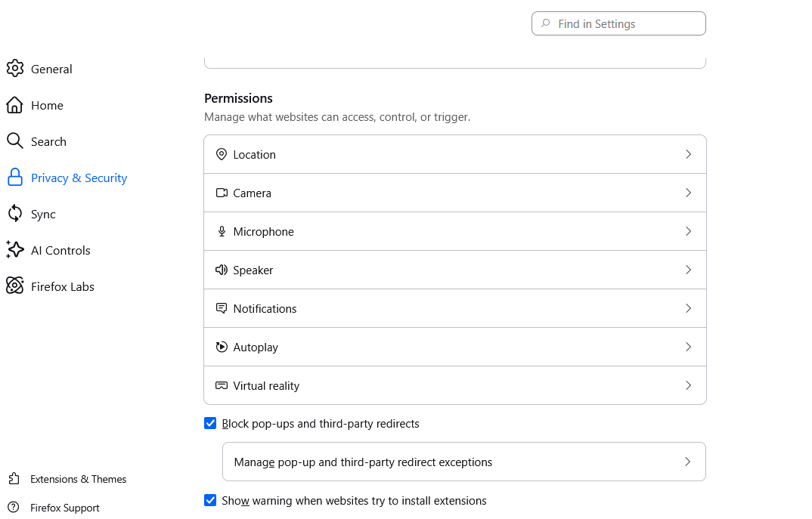
Task: Click the Sync arrows icon
Action: pyautogui.click(x=15, y=213)
